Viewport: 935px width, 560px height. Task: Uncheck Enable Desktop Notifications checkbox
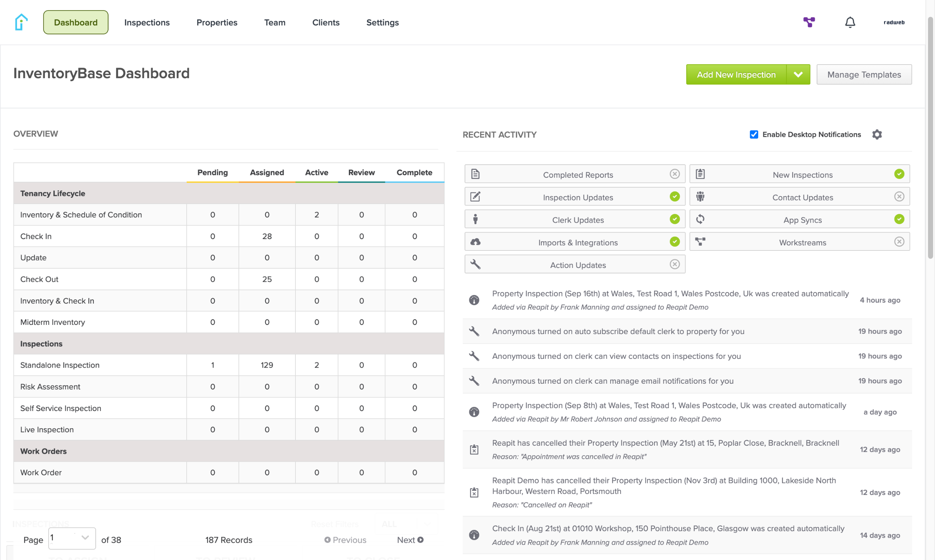[754, 134]
